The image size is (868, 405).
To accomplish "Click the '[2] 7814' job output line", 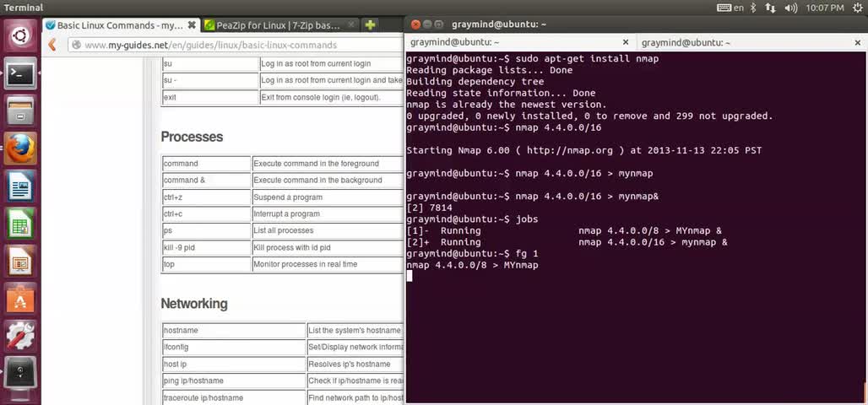I will pos(430,208).
